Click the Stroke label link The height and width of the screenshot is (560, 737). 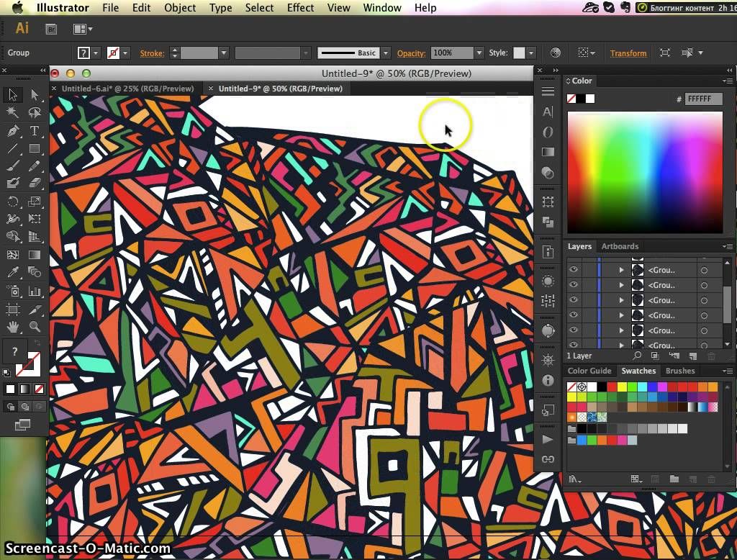(151, 53)
